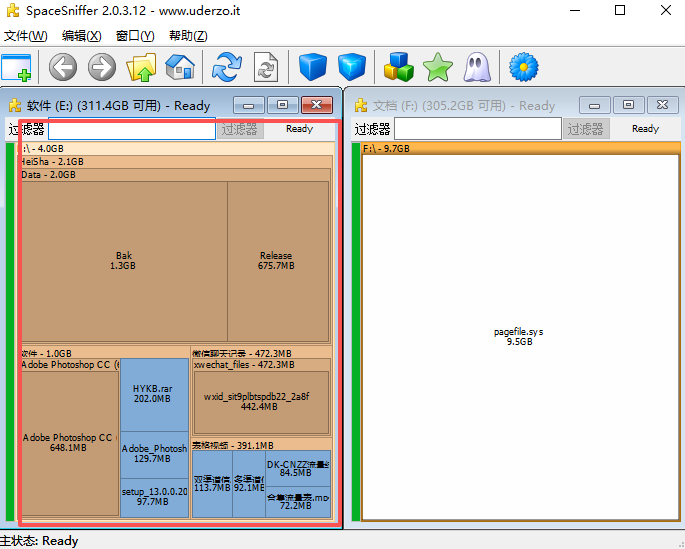Click the 微信聊天记录 - 472.3MB folder header

click(261, 353)
